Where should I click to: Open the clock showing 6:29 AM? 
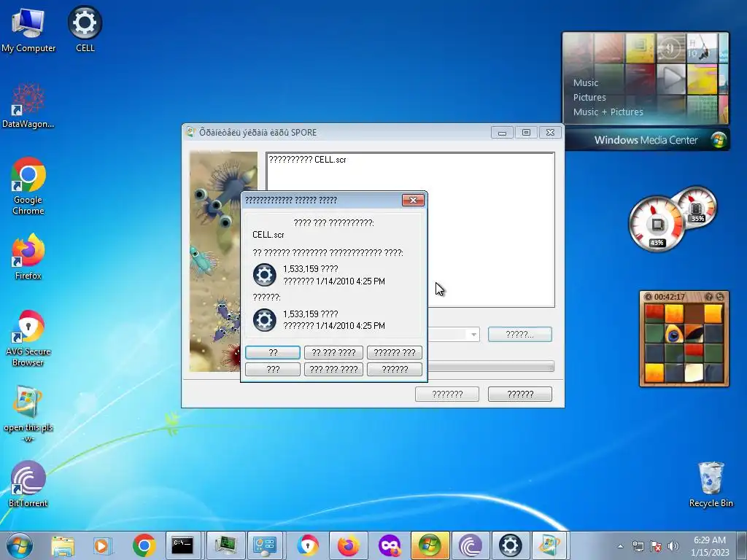pos(710,546)
